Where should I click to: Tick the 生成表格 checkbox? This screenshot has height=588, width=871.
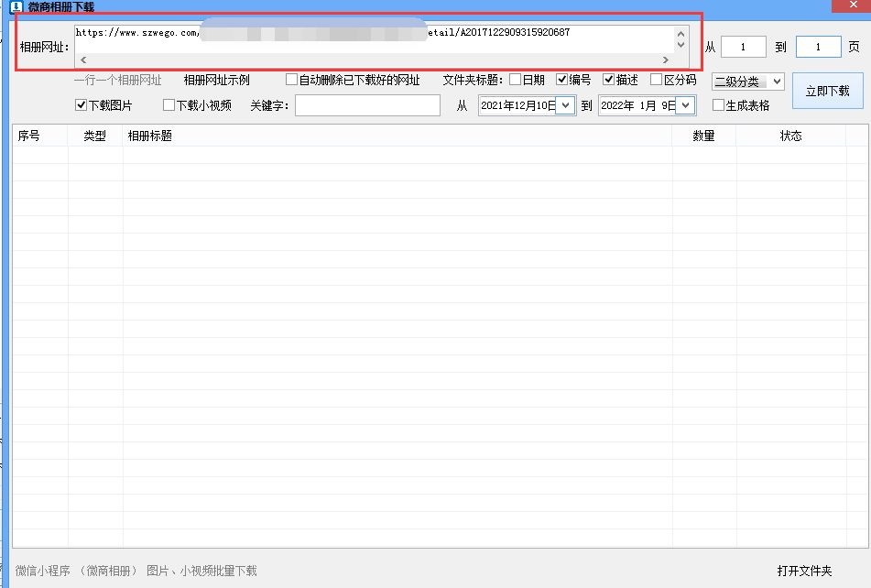click(718, 105)
